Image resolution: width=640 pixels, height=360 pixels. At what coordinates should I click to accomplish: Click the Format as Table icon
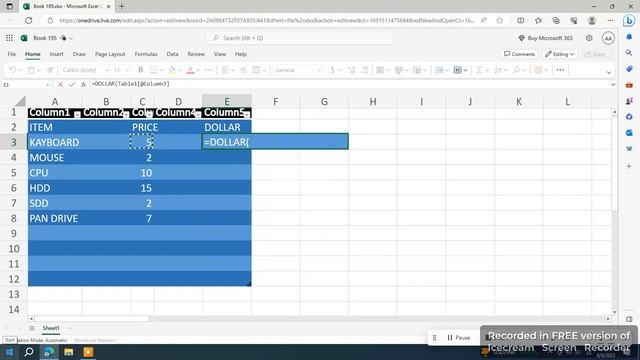coord(398,70)
